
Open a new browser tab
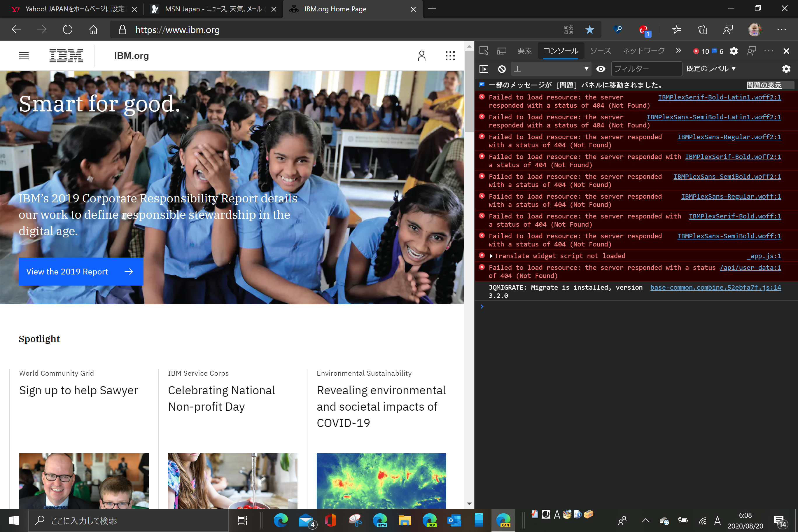point(432,9)
